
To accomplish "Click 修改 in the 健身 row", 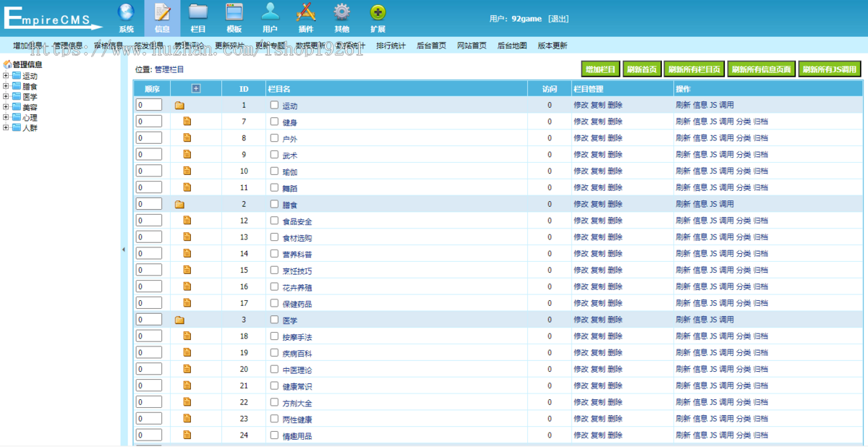I will [581, 122].
